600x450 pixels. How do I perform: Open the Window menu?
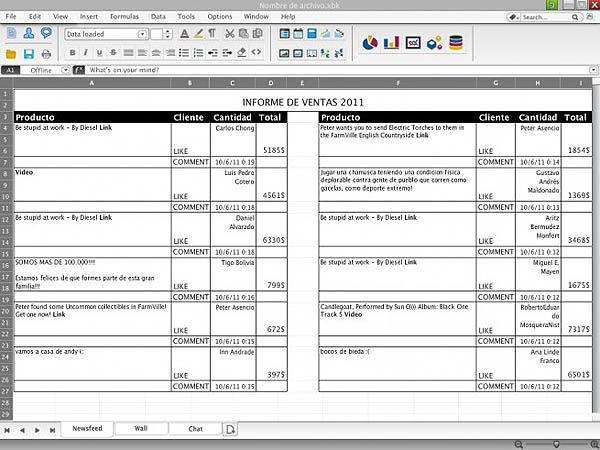[x=256, y=16]
